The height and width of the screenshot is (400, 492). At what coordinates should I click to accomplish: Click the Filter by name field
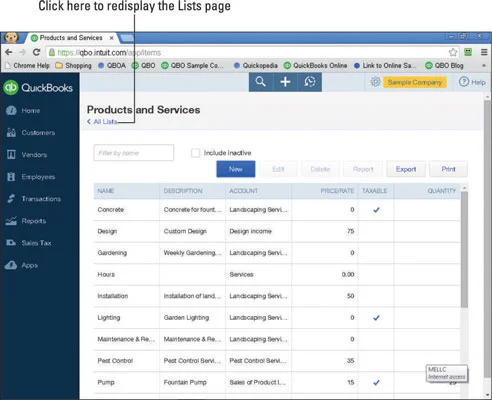pos(134,153)
